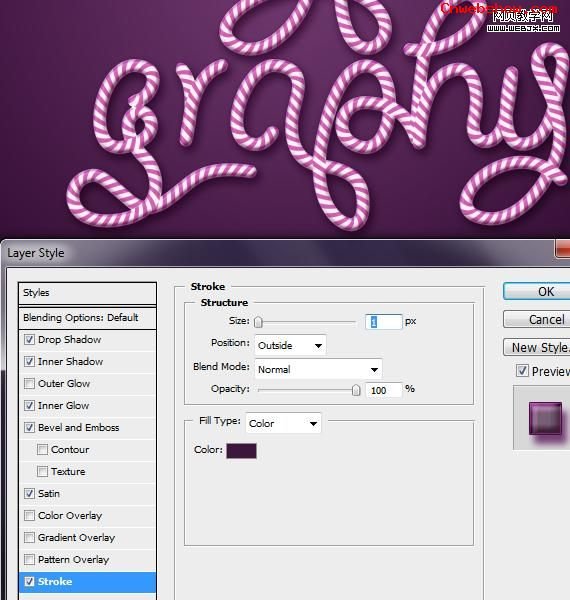Image resolution: width=570 pixels, height=600 pixels.
Task: Open the Fill Type dropdown
Action: (283, 423)
